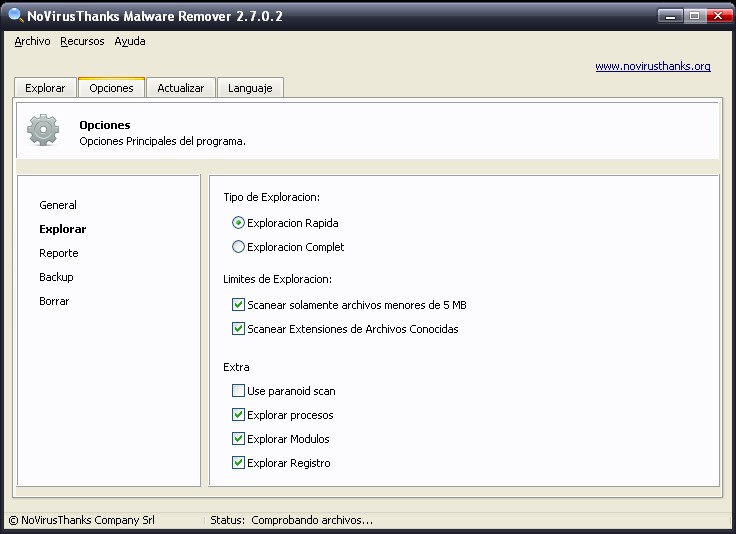Select Exploracion Rapida radio button

click(238, 222)
